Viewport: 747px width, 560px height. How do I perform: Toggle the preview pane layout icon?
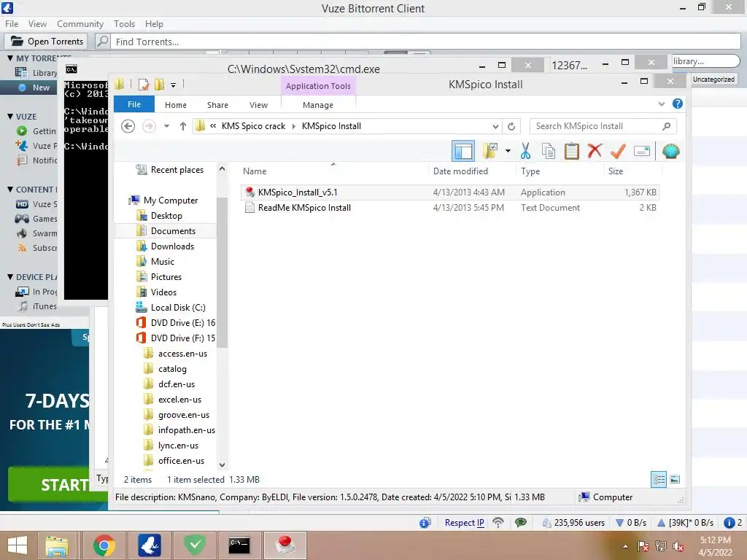463,151
